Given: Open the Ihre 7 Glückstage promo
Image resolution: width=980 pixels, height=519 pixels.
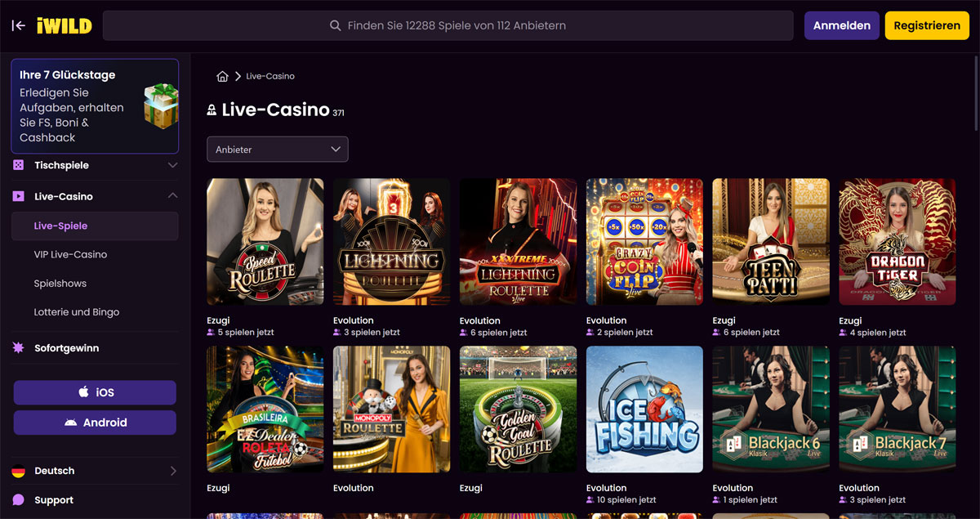Looking at the screenshot, I should click(95, 106).
